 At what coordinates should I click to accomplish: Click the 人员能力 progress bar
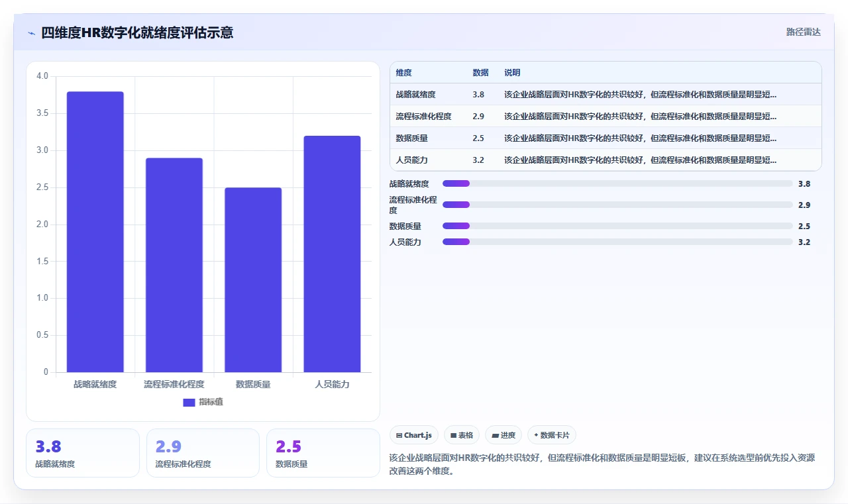(x=617, y=242)
